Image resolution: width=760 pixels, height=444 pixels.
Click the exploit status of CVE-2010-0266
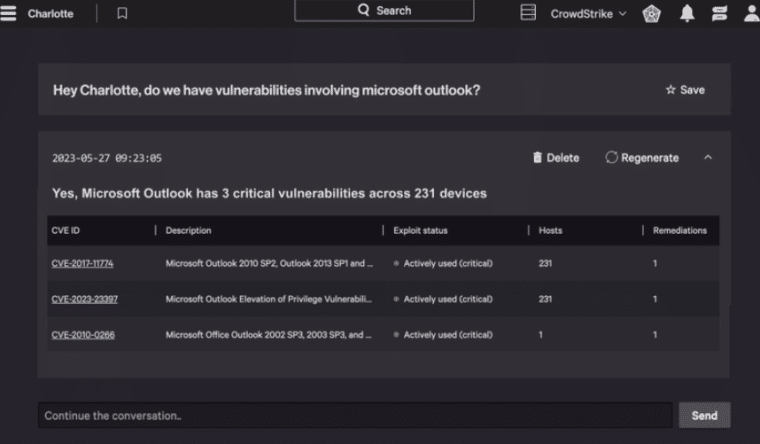coord(443,335)
